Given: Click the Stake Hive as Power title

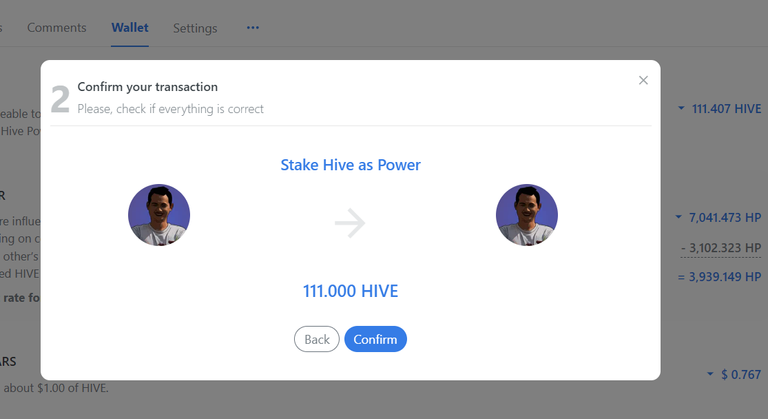Looking at the screenshot, I should 350,165.
